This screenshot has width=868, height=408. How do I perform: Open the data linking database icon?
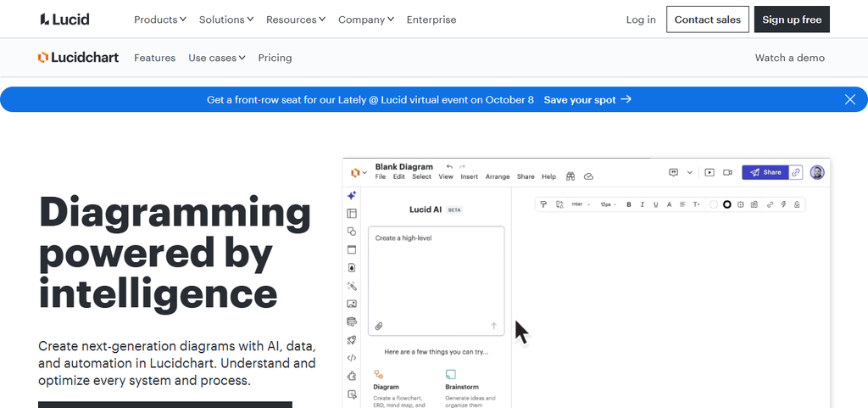tap(352, 321)
